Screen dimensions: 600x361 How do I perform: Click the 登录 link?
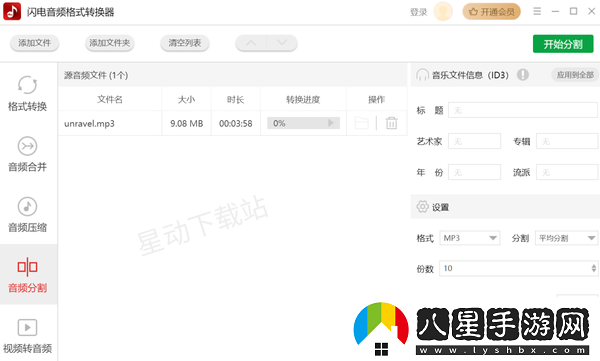(x=418, y=12)
